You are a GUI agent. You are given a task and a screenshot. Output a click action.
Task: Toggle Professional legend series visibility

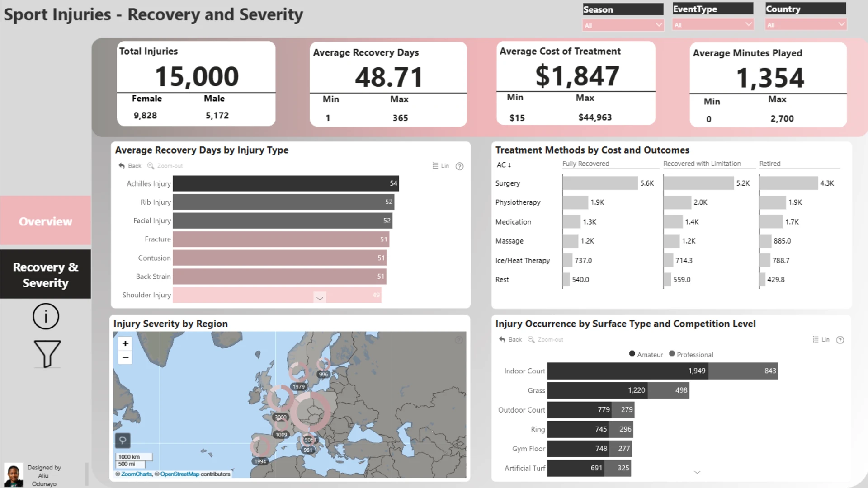pos(691,354)
